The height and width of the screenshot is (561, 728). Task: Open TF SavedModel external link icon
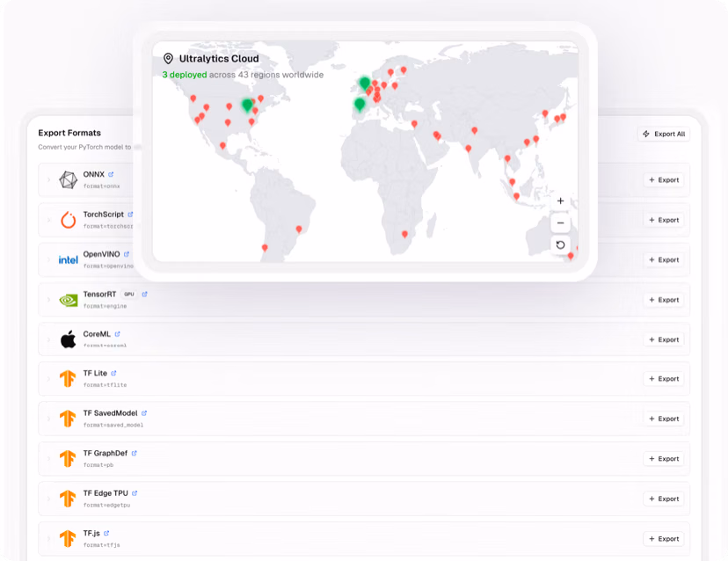point(144,413)
